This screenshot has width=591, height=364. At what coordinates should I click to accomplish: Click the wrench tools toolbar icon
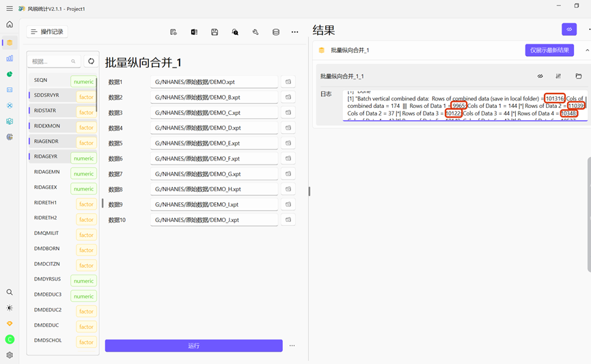click(x=256, y=32)
